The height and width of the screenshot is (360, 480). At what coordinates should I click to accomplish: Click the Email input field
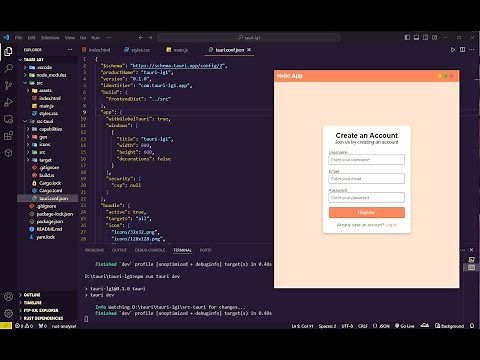(367, 179)
